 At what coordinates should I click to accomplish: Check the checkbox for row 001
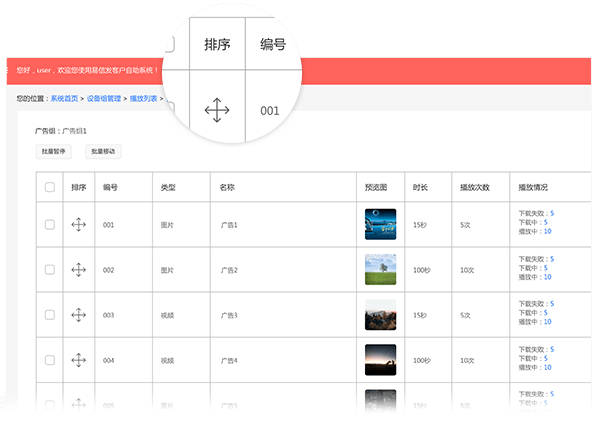[50, 225]
